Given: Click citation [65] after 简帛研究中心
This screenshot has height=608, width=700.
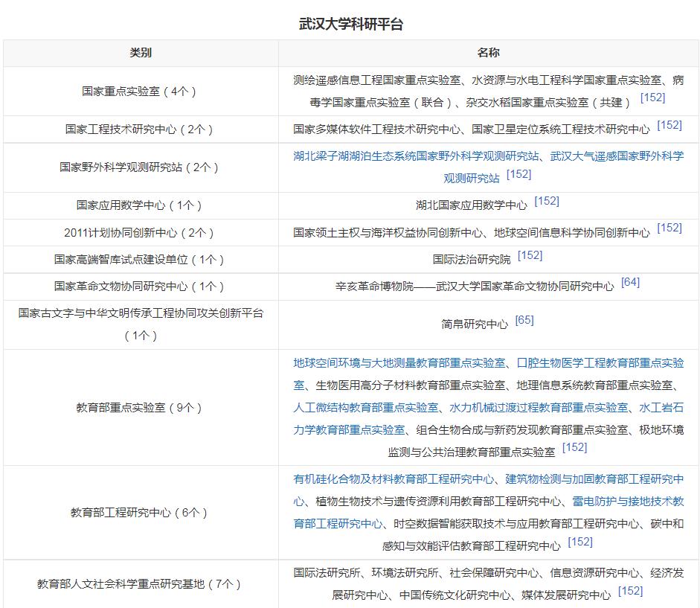Looking at the screenshot, I should (x=524, y=320).
